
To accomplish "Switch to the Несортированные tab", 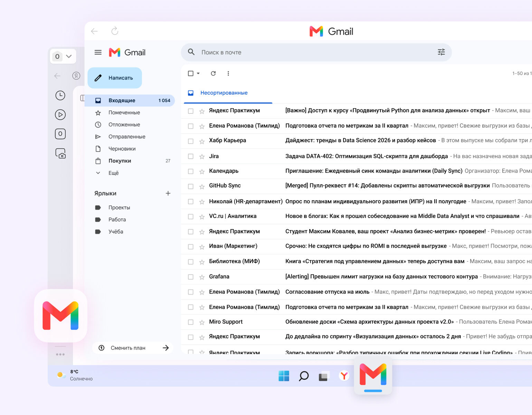I will click(228, 93).
